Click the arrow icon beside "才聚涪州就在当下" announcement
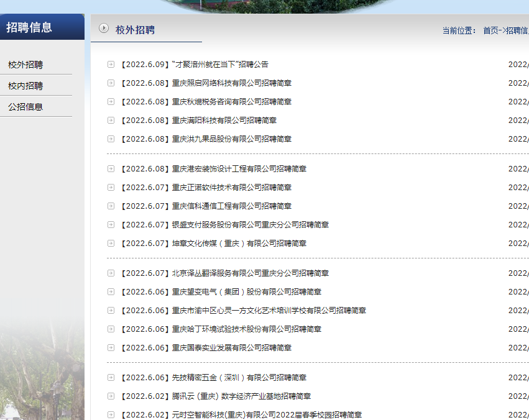The image size is (529, 420). 111,64
